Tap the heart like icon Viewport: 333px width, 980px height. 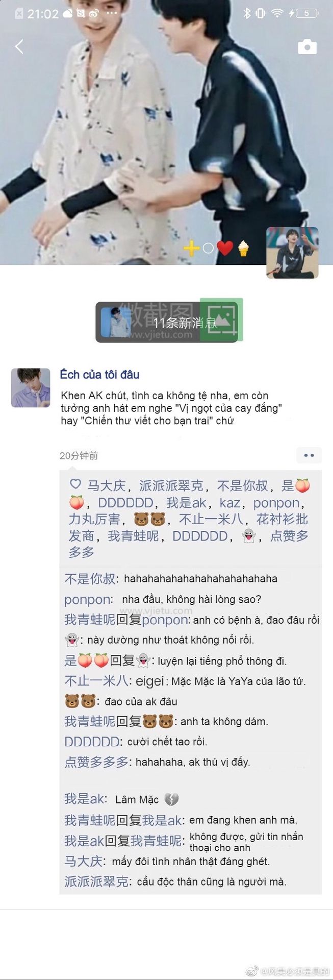point(75,484)
